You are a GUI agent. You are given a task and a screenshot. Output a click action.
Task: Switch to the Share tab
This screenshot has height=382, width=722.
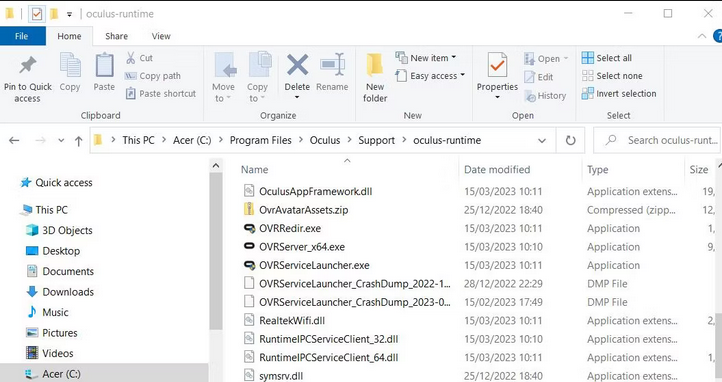coord(116,36)
